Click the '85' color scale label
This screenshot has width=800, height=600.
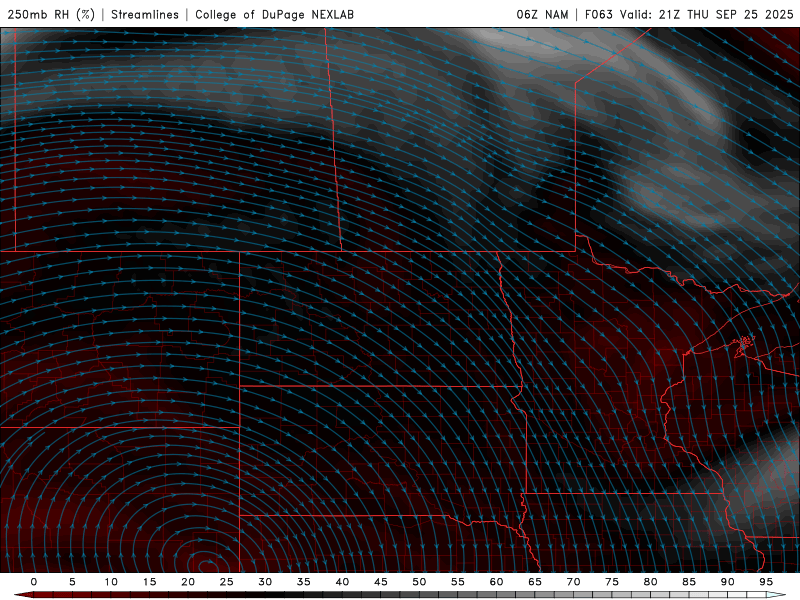coord(689,582)
